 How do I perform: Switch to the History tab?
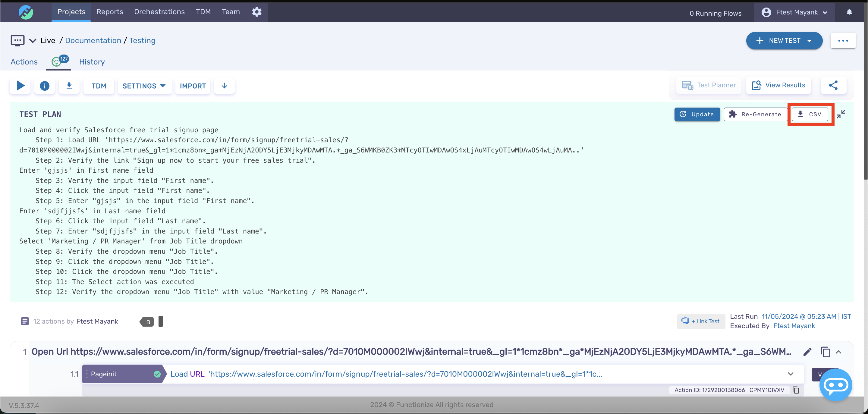click(92, 62)
